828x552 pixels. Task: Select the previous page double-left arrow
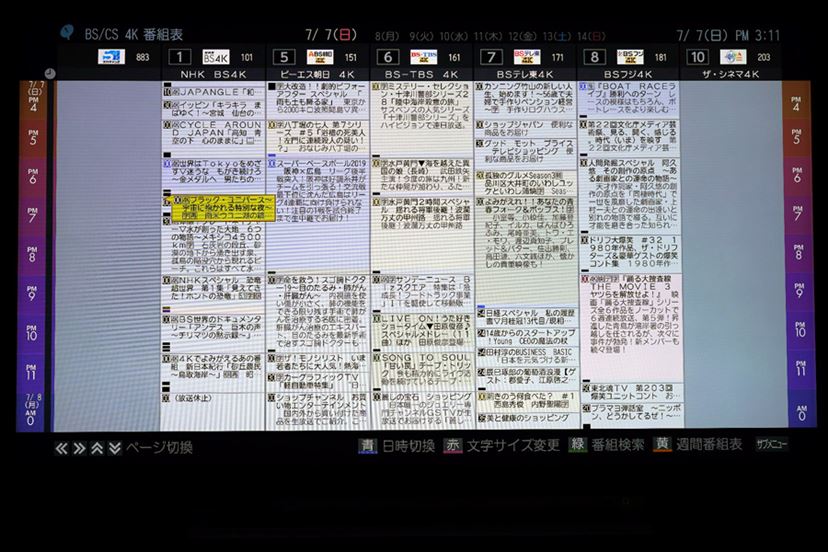click(x=61, y=448)
